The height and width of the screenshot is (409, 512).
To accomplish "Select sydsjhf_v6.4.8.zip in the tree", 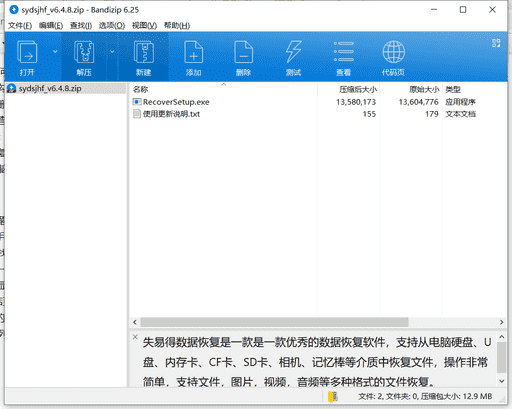I will click(x=66, y=89).
